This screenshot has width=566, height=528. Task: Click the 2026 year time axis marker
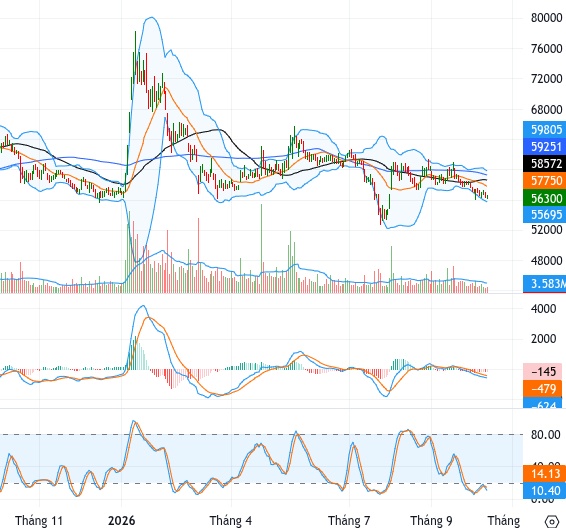point(122,521)
